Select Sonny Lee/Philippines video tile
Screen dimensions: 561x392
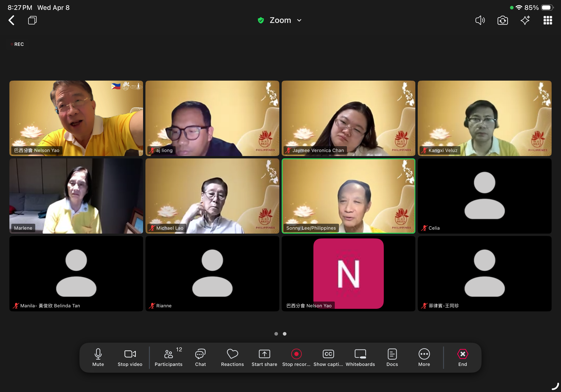[x=348, y=196]
